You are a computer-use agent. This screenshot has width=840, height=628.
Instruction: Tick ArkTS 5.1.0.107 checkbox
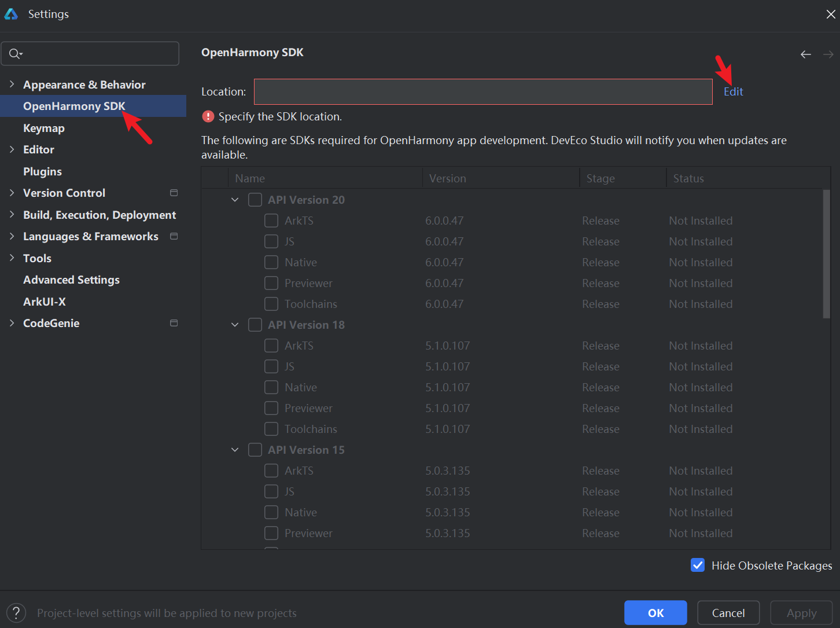point(271,346)
